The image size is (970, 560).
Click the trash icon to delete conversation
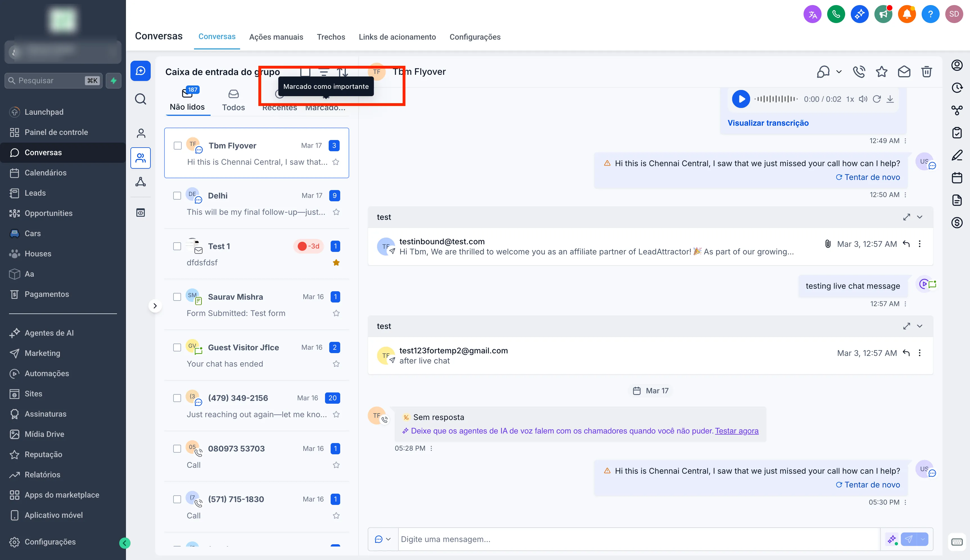pyautogui.click(x=926, y=71)
